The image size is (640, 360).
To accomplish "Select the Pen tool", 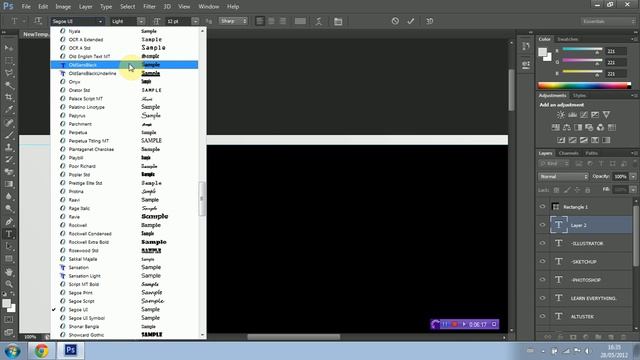I will point(9,222).
